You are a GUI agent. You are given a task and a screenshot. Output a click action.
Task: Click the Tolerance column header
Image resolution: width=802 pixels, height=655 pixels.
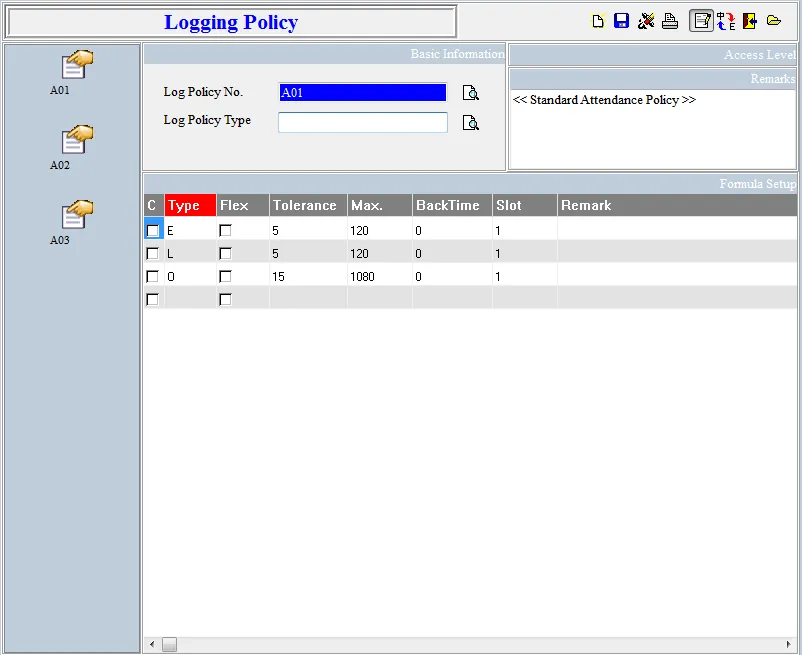[x=308, y=205]
